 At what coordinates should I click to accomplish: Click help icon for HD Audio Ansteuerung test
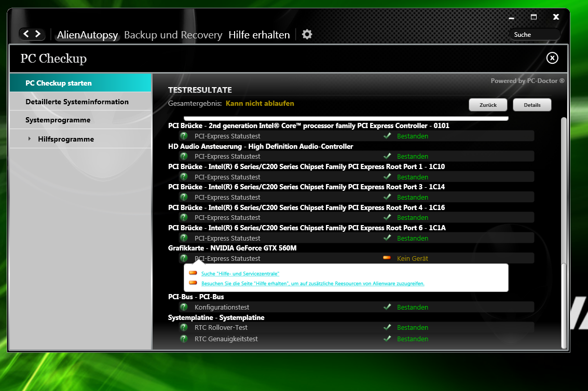(184, 156)
